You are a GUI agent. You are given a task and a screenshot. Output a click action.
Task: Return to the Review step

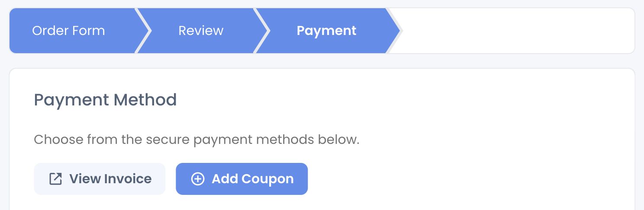[201, 31]
